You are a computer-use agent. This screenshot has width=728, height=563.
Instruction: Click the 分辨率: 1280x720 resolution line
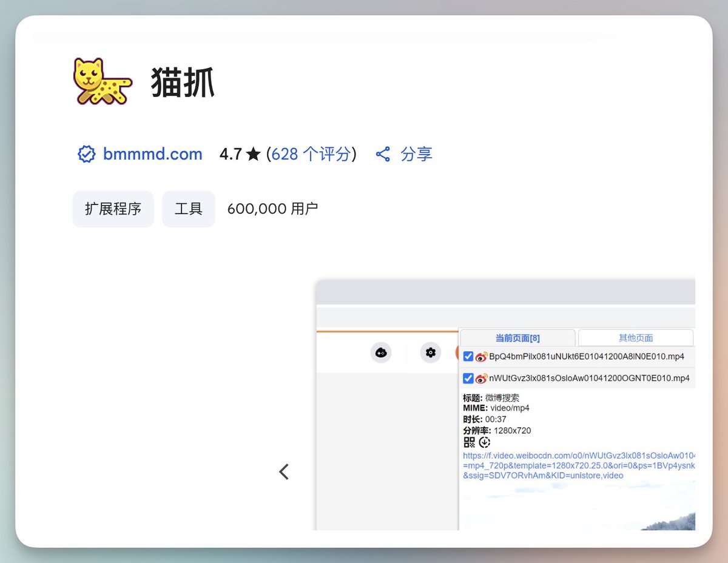497,431
